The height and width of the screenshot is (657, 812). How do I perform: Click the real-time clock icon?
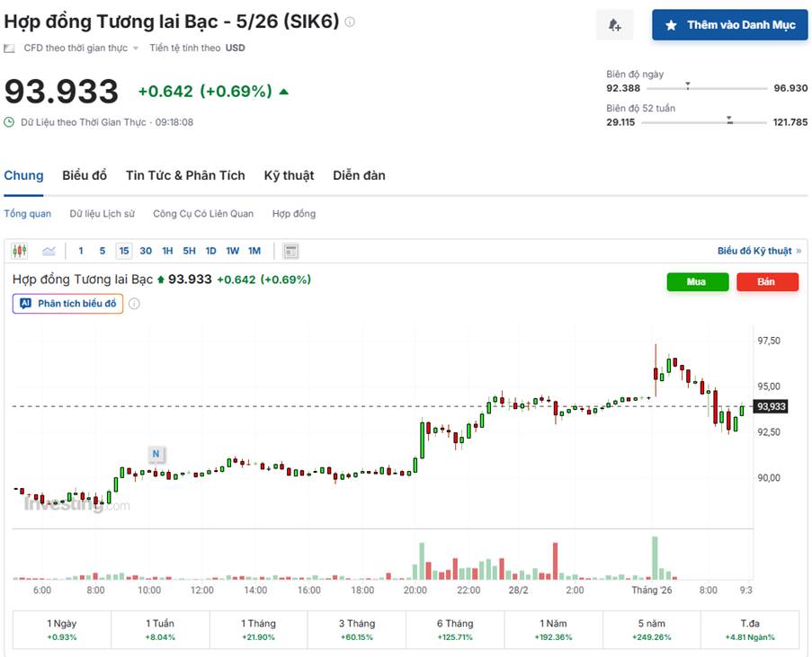(x=9, y=123)
